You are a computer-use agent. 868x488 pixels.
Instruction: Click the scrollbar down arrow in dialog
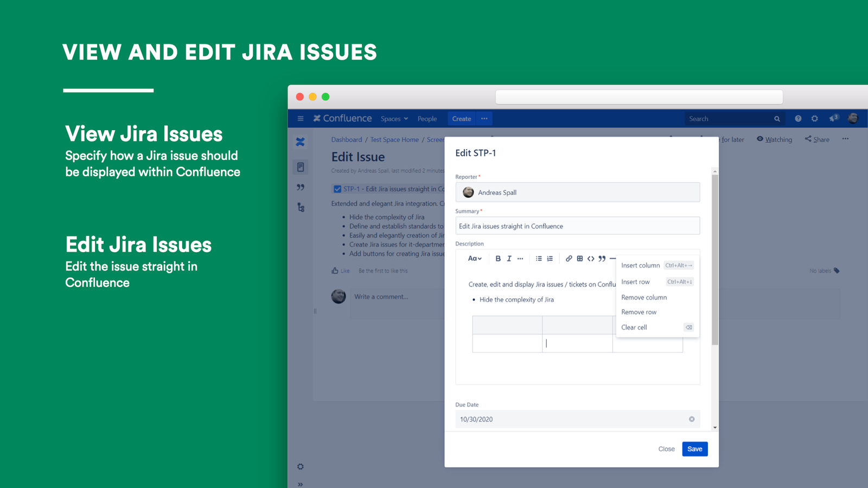coord(715,428)
